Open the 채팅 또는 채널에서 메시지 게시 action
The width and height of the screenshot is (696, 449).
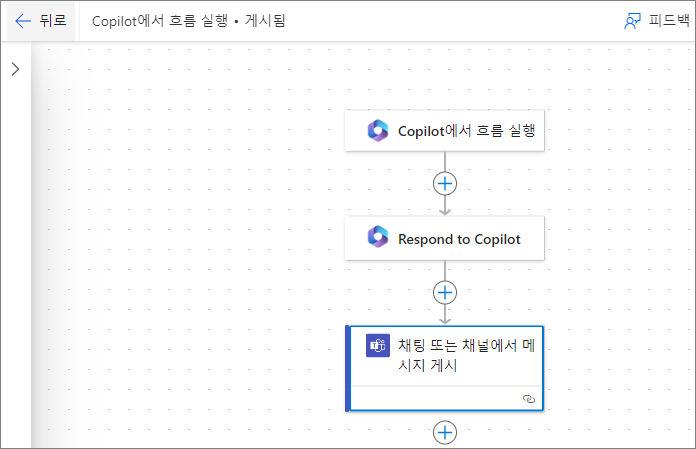coord(444,369)
